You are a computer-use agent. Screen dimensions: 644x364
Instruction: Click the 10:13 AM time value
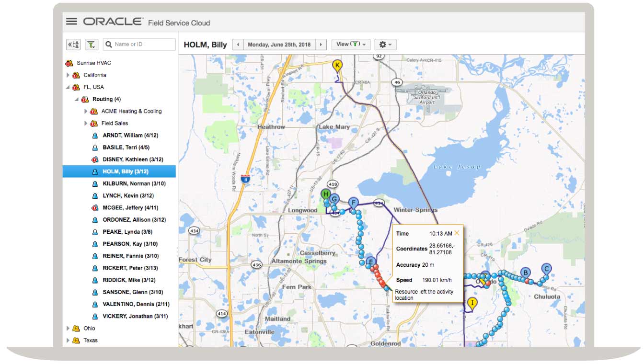[x=440, y=234]
